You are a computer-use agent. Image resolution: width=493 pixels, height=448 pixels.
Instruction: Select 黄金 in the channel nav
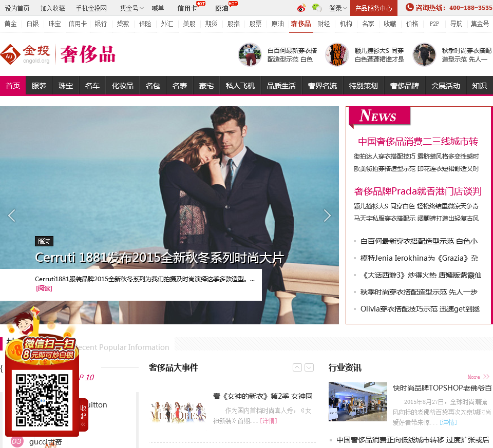click(x=11, y=24)
